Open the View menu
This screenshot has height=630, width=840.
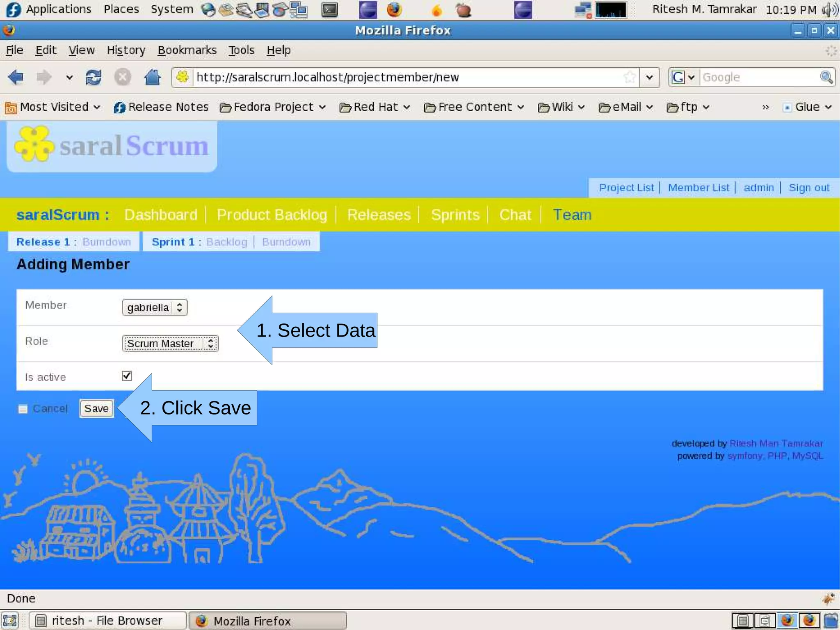[81, 50]
